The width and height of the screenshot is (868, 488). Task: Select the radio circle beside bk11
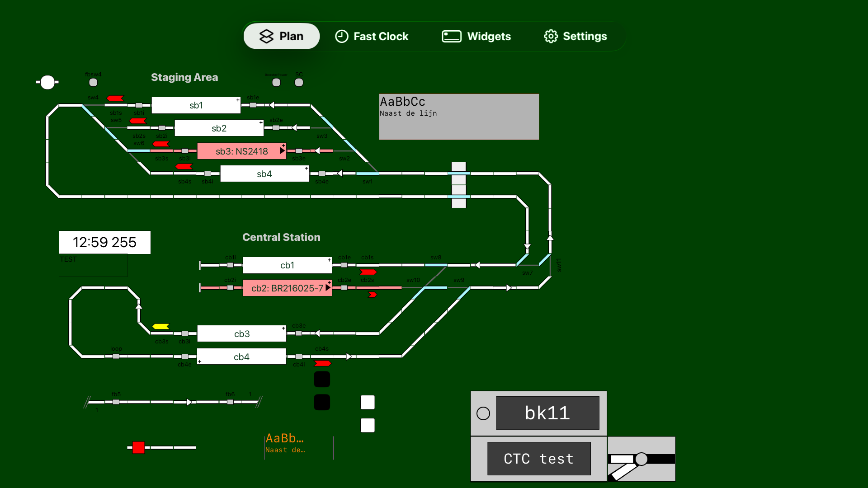coord(483,413)
